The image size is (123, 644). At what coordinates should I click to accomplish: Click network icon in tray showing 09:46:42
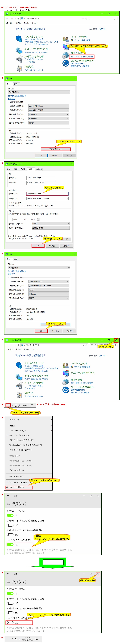point(16,406)
